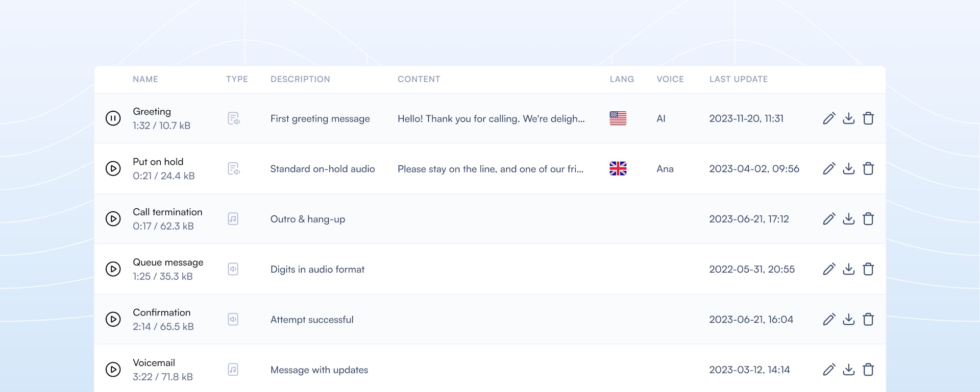Play the Call termination recording
The height and width of the screenshot is (392, 980).
(x=113, y=219)
